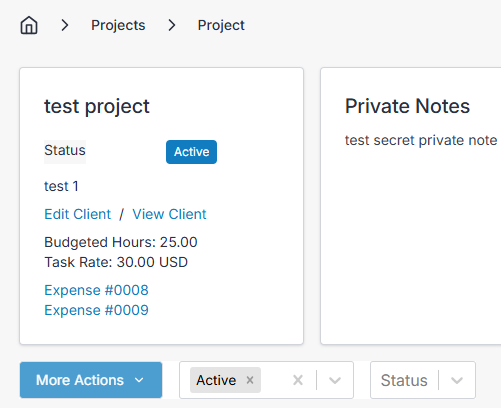This screenshot has height=408, width=501.
Task: Click the breadcrumb chevron after home icon
Action: (x=65, y=25)
